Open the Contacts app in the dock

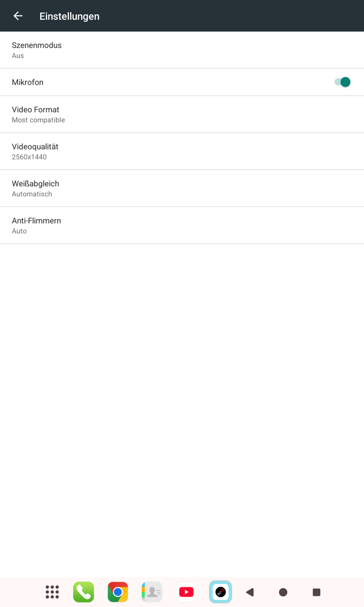pyautogui.click(x=152, y=592)
